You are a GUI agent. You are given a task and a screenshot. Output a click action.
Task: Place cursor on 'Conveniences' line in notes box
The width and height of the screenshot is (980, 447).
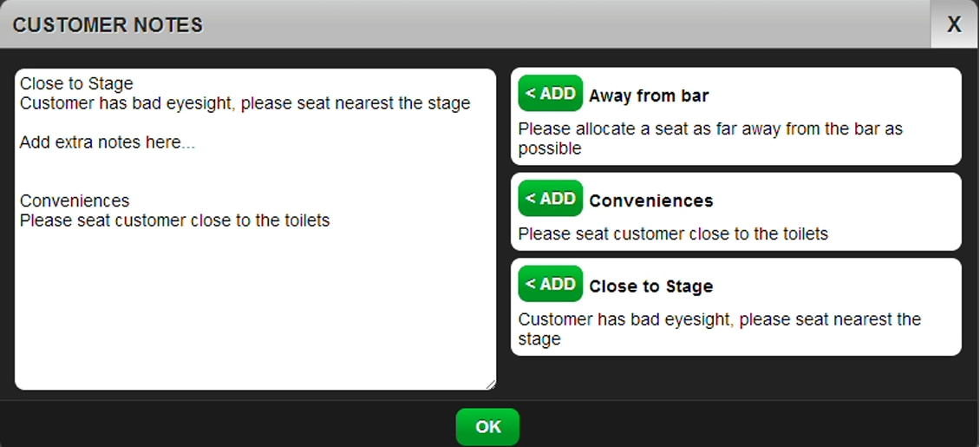pos(75,201)
